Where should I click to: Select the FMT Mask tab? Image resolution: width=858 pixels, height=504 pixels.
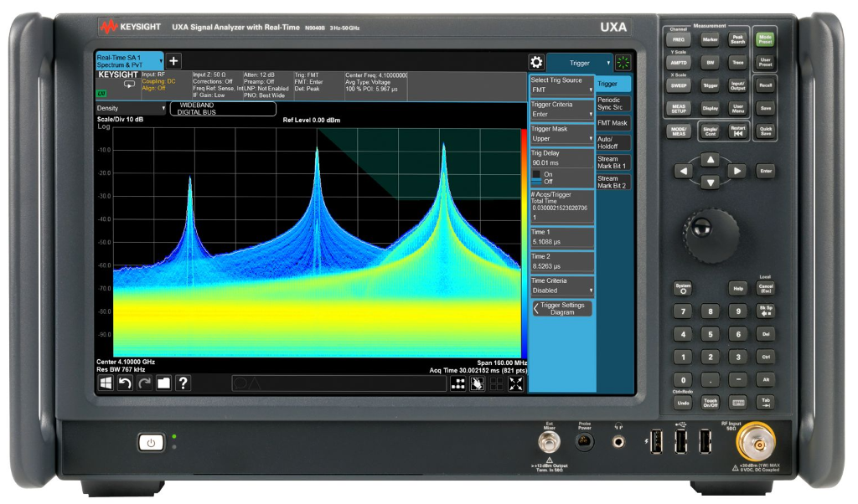612,123
